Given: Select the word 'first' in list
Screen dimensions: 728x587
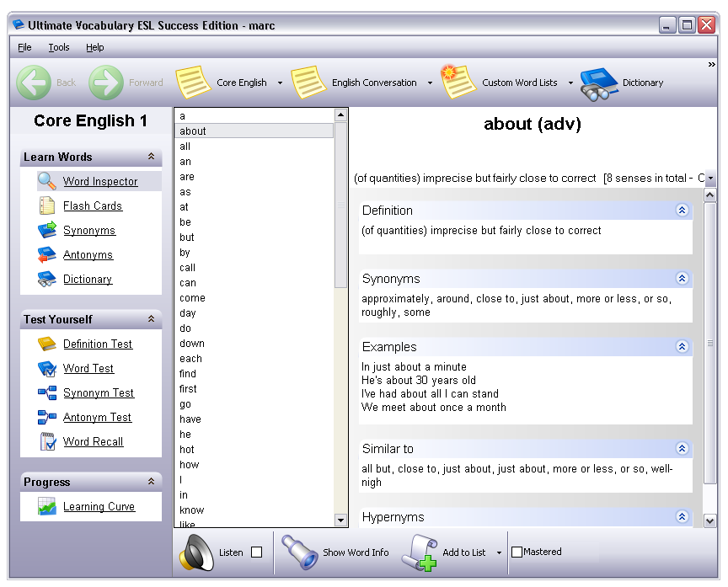Looking at the screenshot, I should 254,389.
